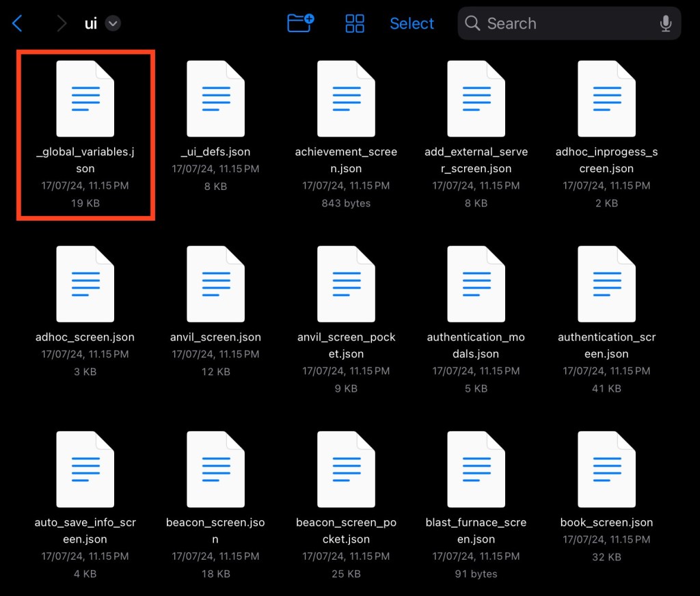Open achievement_screen.json document icon
Screen dimensions: 700x596
pos(346,99)
